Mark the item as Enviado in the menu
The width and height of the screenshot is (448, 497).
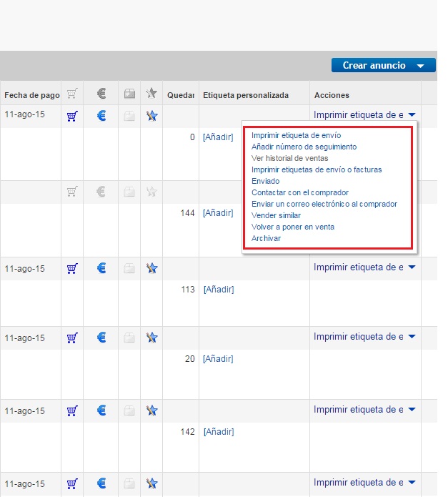tap(265, 181)
